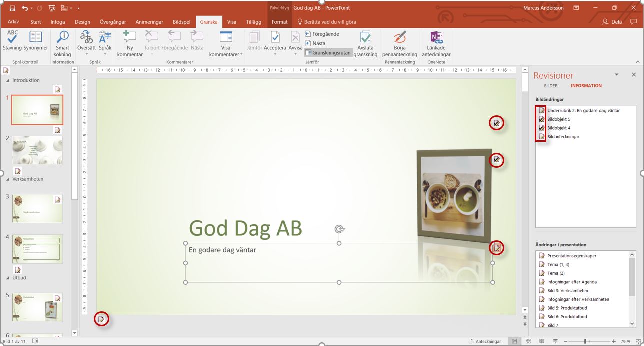644x346 pixels.
Task: Click the Acceptera change icon
Action: tap(275, 37)
